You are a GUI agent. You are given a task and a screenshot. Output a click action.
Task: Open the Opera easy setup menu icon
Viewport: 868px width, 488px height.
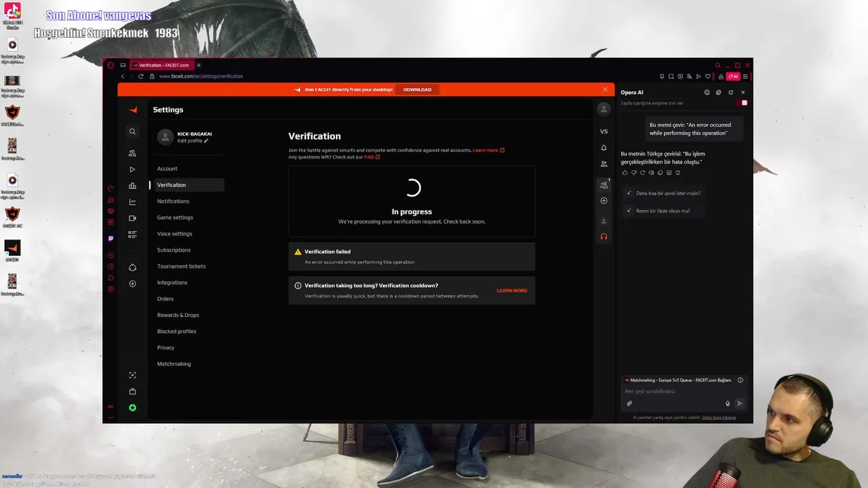(745, 77)
